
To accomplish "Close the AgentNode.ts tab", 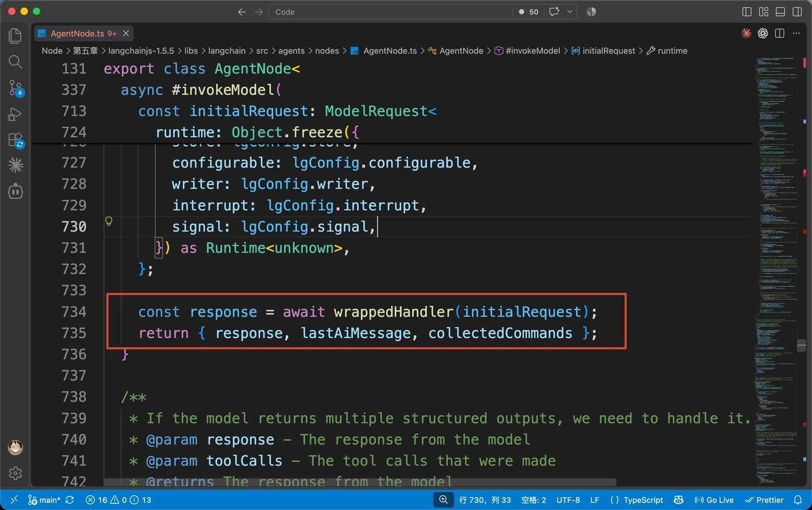I will coord(126,34).
